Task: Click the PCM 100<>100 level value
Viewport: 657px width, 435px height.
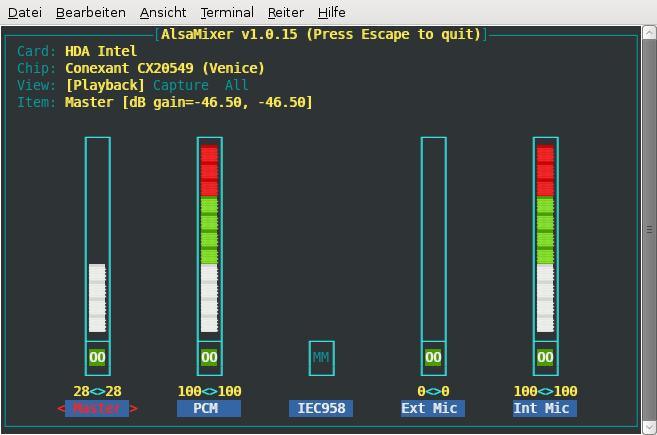Action: (210, 391)
